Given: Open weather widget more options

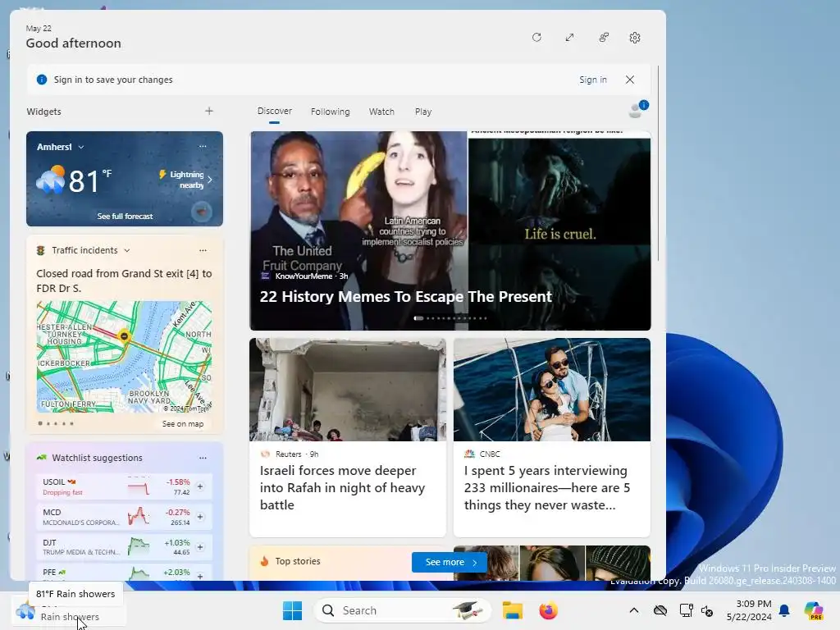Looking at the screenshot, I should (203, 146).
